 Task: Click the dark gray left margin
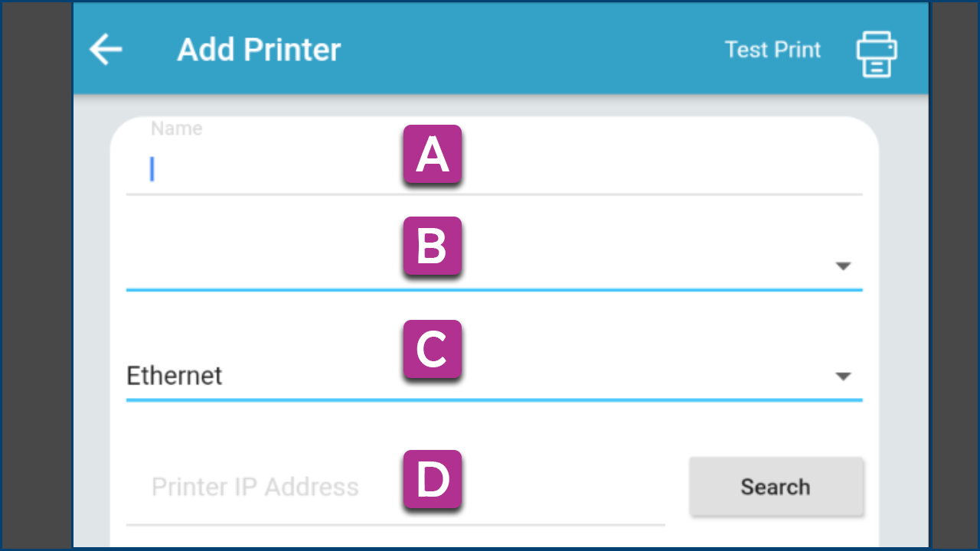(37, 275)
